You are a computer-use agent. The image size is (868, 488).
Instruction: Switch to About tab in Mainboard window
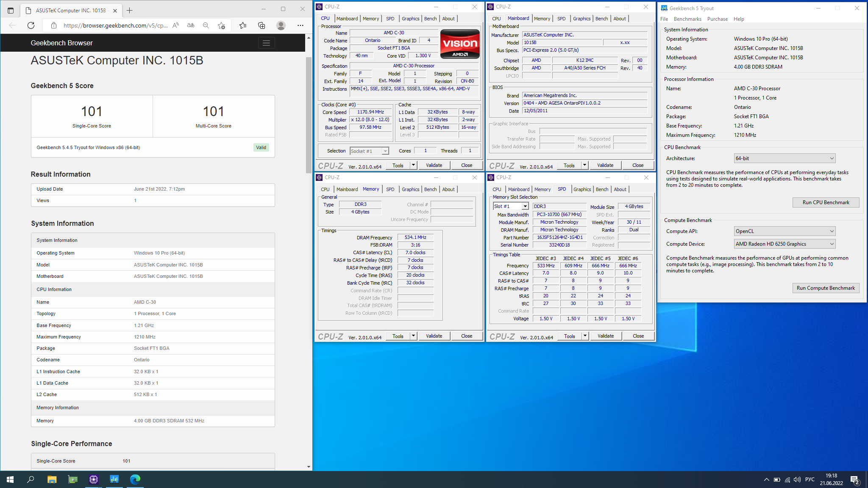[x=620, y=19]
